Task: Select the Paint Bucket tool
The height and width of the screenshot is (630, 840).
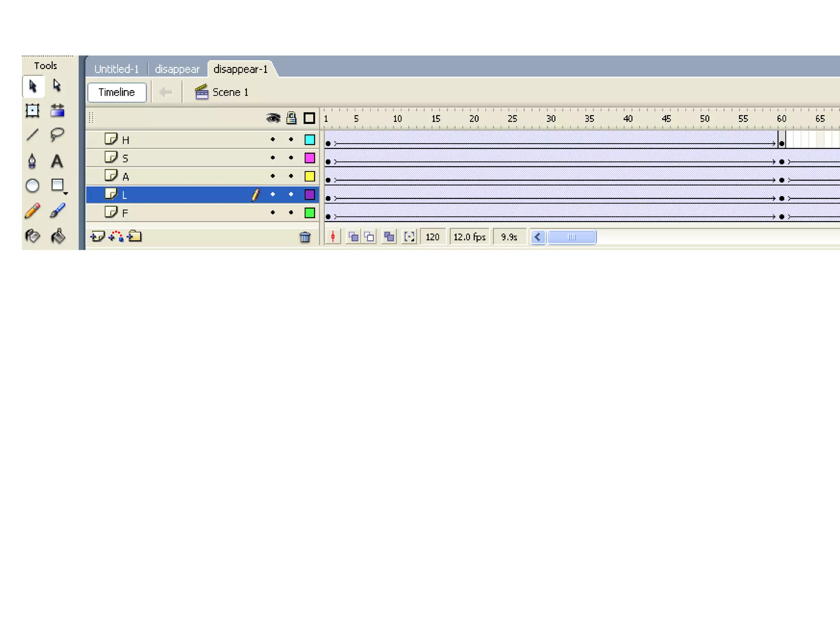Action: coord(58,236)
